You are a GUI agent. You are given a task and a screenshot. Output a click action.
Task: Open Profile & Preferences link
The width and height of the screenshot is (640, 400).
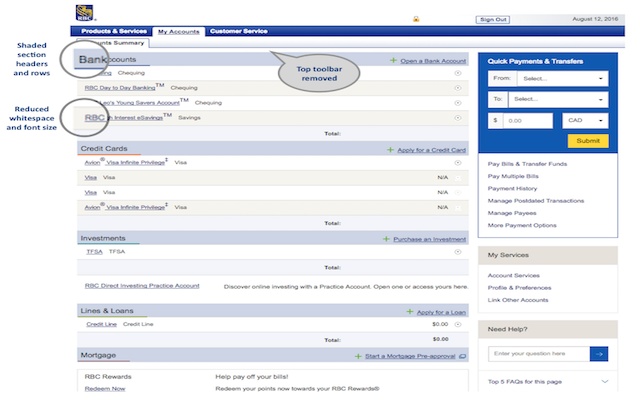(x=519, y=288)
